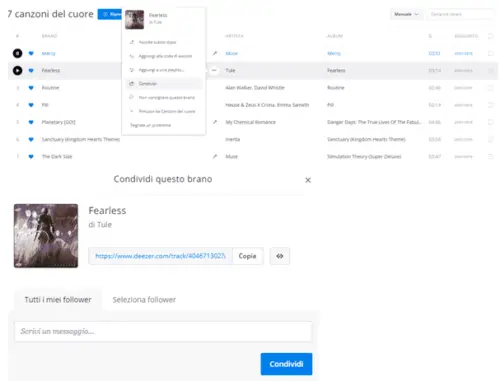Unfavorite Planetary (GO!) via its heart icon

click(x=31, y=122)
